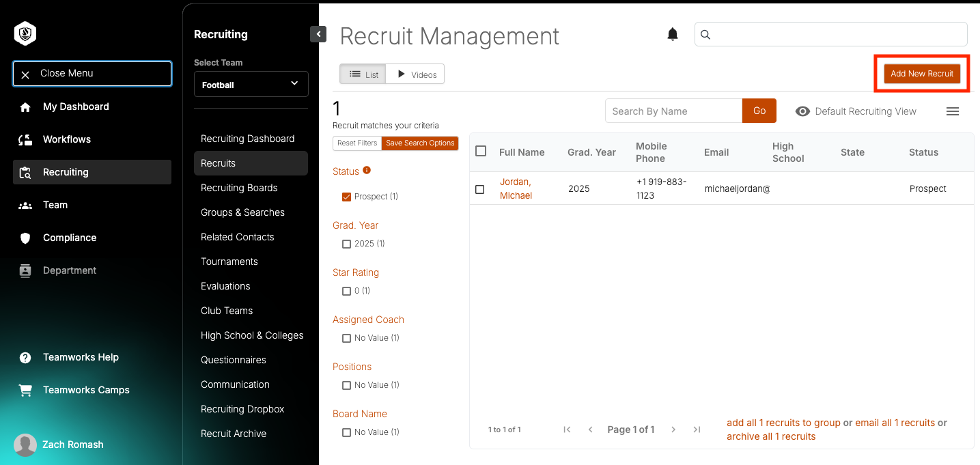The width and height of the screenshot is (980, 465).
Task: Click the magnifier icon in top search bar
Action: click(706, 34)
